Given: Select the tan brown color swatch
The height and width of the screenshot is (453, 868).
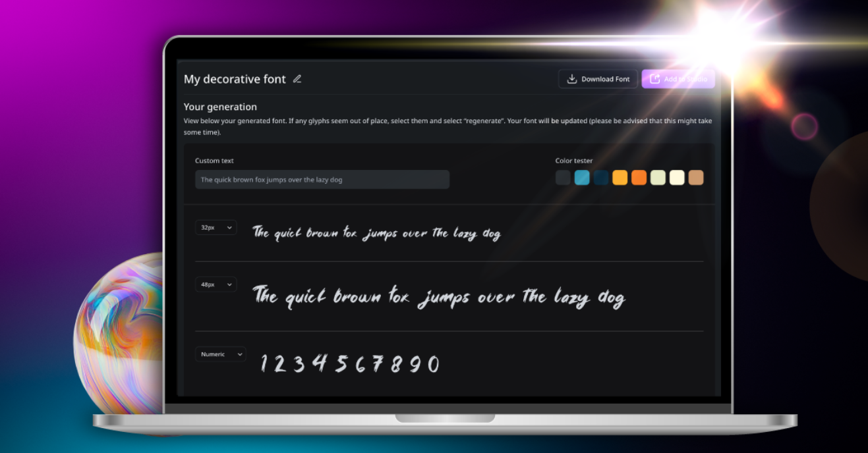Looking at the screenshot, I should coord(696,178).
